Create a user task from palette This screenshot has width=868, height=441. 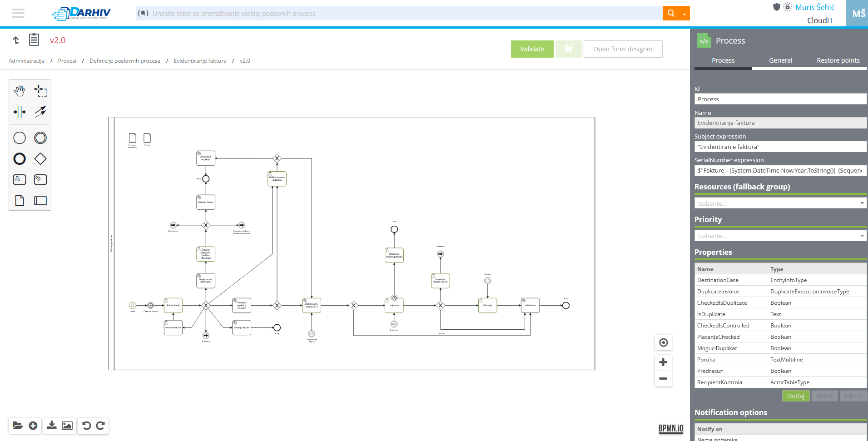tap(20, 179)
